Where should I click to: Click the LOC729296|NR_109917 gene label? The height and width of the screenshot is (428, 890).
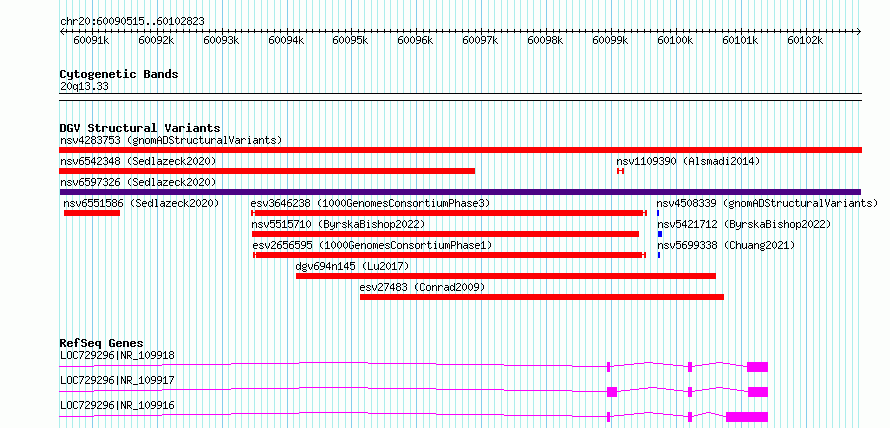click(117, 380)
